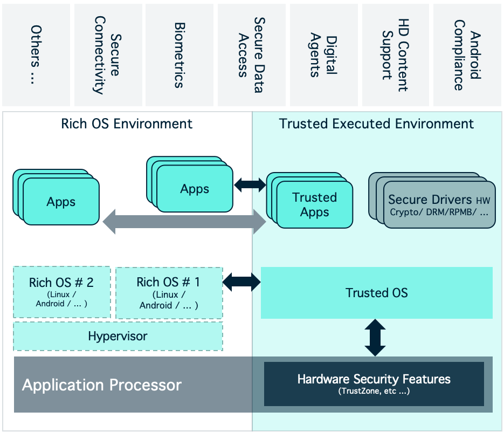Click the Biometrics box
The height and width of the screenshot is (432, 504).
coord(179,55)
